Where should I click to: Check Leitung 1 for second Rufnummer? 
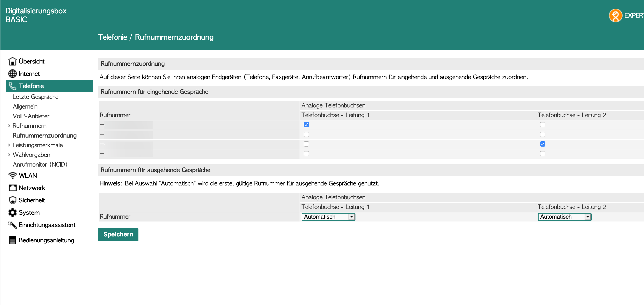pyautogui.click(x=306, y=134)
